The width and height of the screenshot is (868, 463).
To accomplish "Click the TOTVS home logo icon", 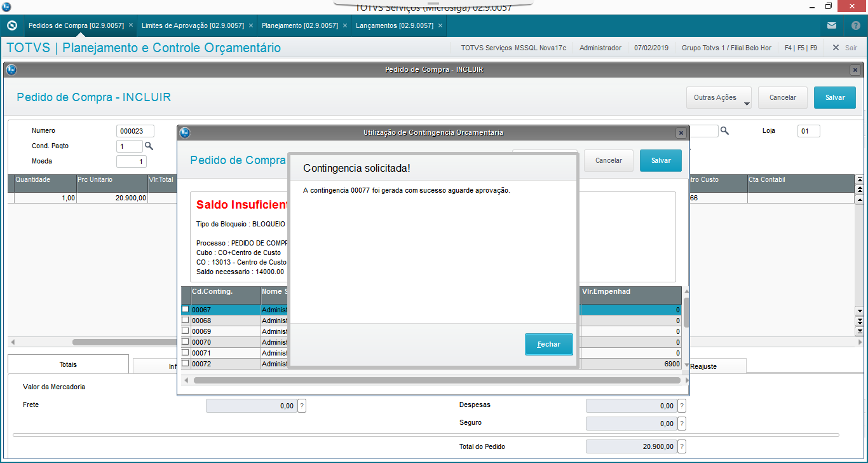I will point(11,25).
